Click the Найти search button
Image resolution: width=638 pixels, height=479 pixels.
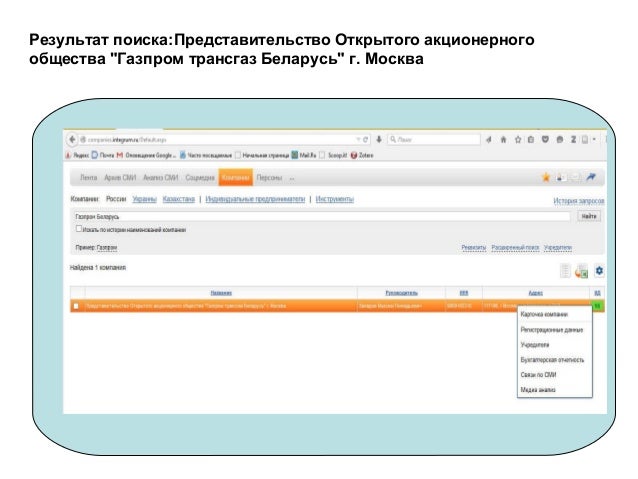pos(589,217)
